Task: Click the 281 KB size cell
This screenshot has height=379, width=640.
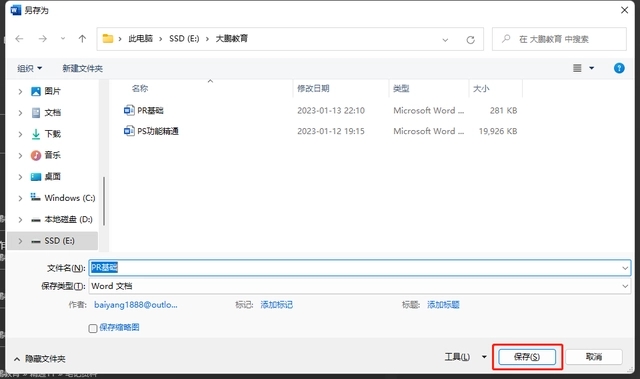Action: 503,111
